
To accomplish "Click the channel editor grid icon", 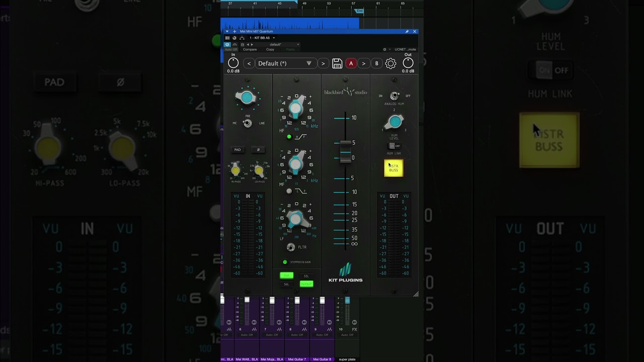I will pyautogui.click(x=227, y=38).
